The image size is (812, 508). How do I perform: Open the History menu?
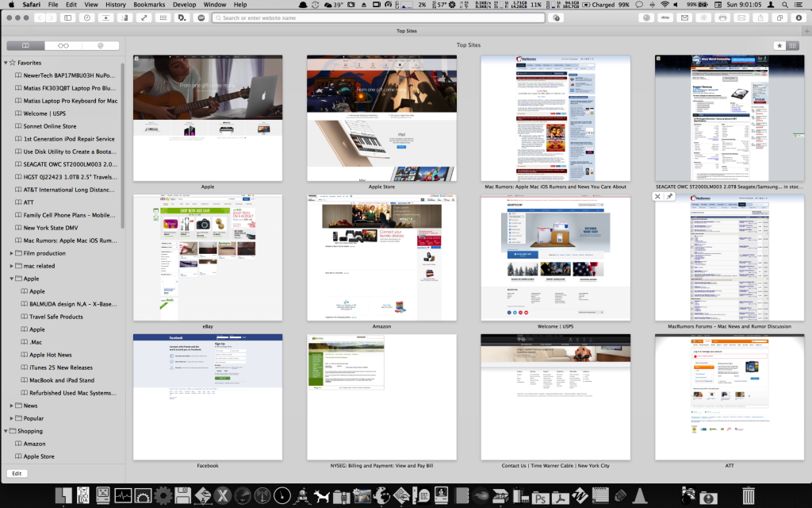point(116,5)
